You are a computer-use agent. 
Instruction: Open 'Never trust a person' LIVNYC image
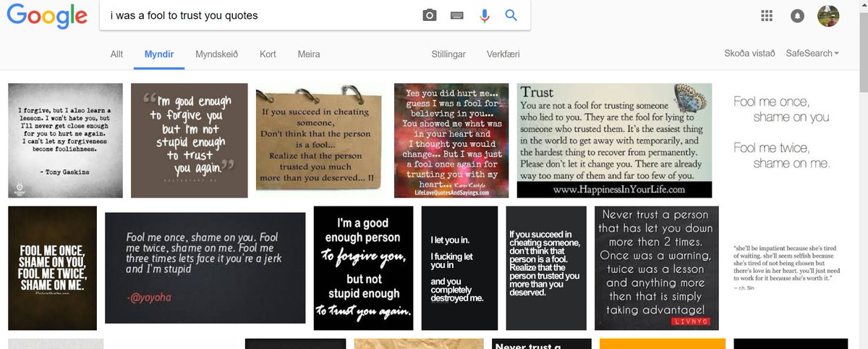click(657, 268)
